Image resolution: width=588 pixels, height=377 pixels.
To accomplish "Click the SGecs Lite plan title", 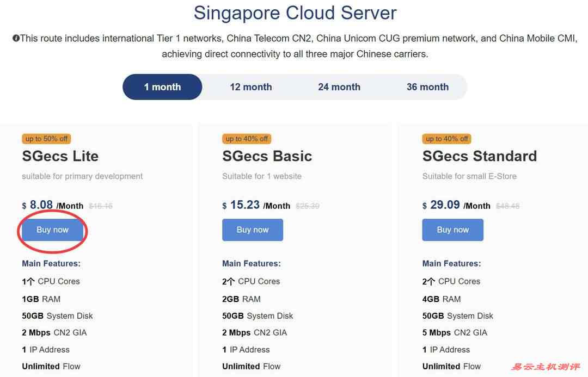I will click(60, 156).
